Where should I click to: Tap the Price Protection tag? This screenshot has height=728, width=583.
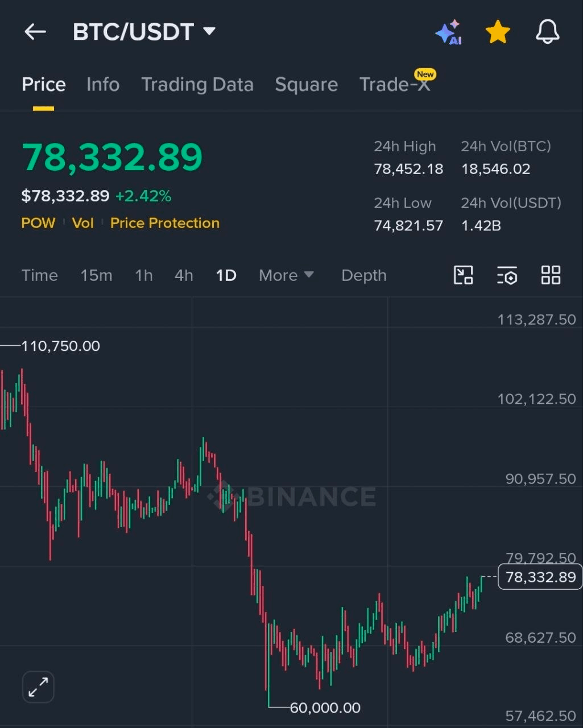[165, 223]
